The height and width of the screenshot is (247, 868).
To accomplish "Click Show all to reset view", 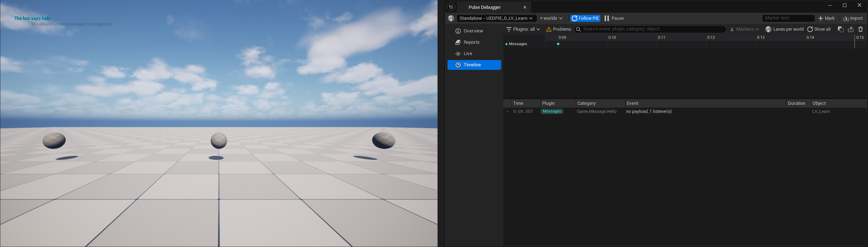I will click(x=819, y=29).
